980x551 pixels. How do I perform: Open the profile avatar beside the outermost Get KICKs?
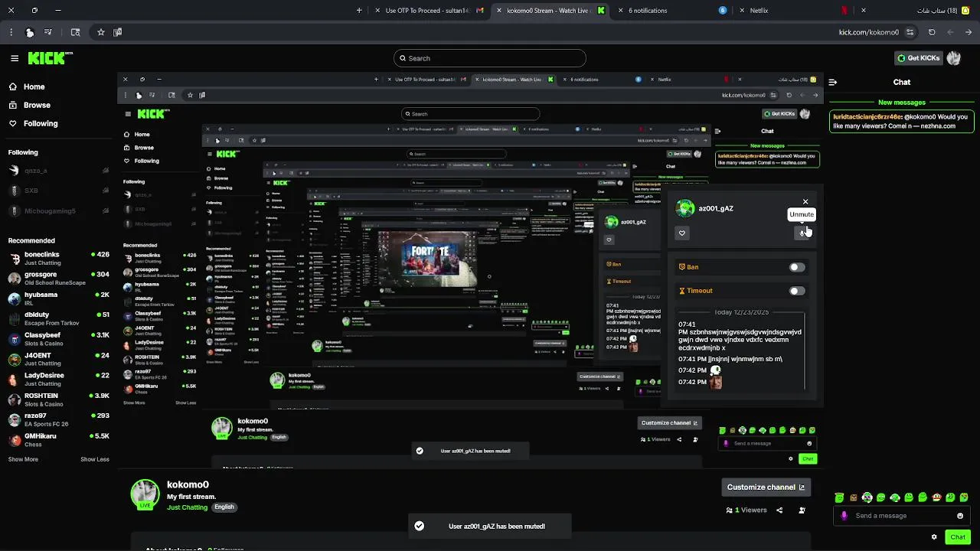pyautogui.click(x=953, y=58)
